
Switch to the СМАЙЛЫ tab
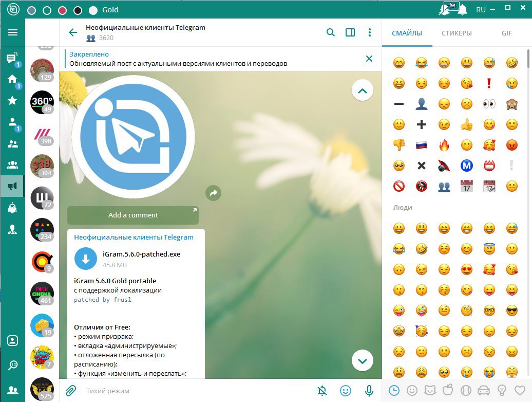coord(407,33)
